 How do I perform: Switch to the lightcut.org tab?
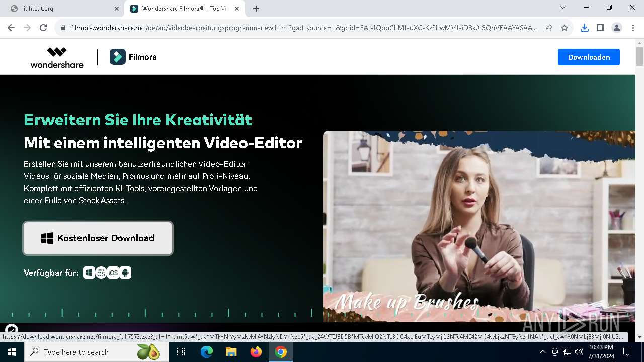[x=63, y=9]
